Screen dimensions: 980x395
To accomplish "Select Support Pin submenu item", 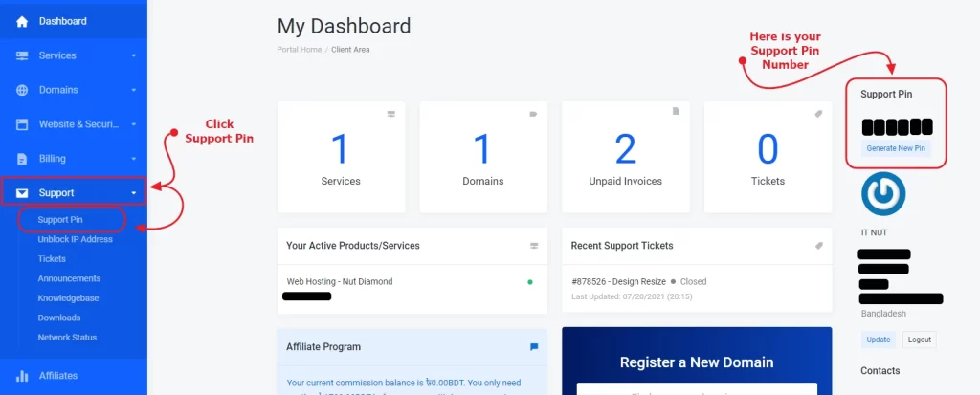I will click(60, 220).
